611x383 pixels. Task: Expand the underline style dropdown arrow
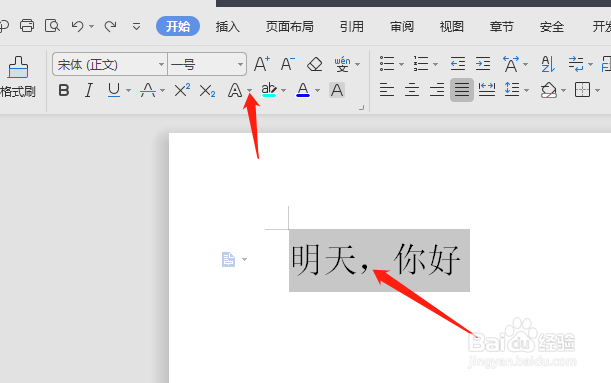pyautogui.click(x=129, y=91)
